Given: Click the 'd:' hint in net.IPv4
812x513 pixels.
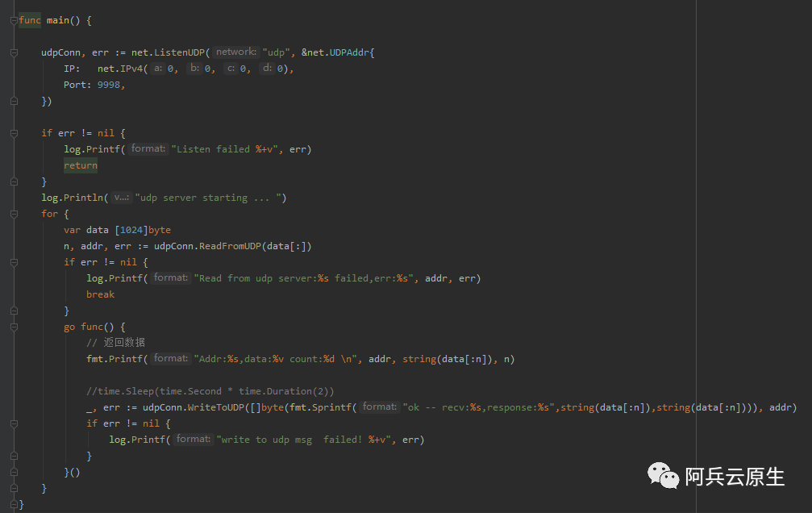Looking at the screenshot, I should click(267, 68).
